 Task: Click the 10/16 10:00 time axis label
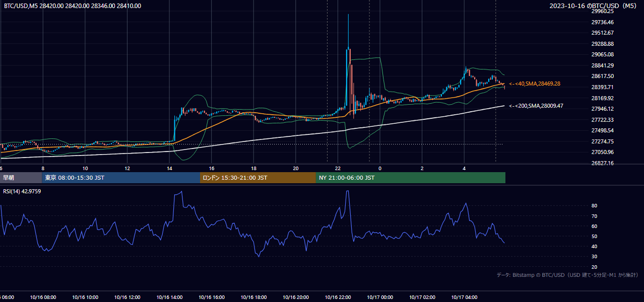coord(85,297)
